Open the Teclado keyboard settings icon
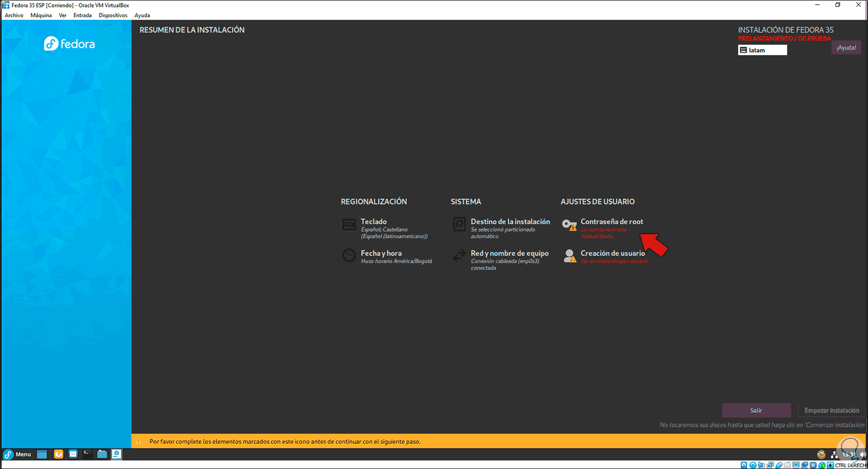868x469 pixels. tap(349, 225)
